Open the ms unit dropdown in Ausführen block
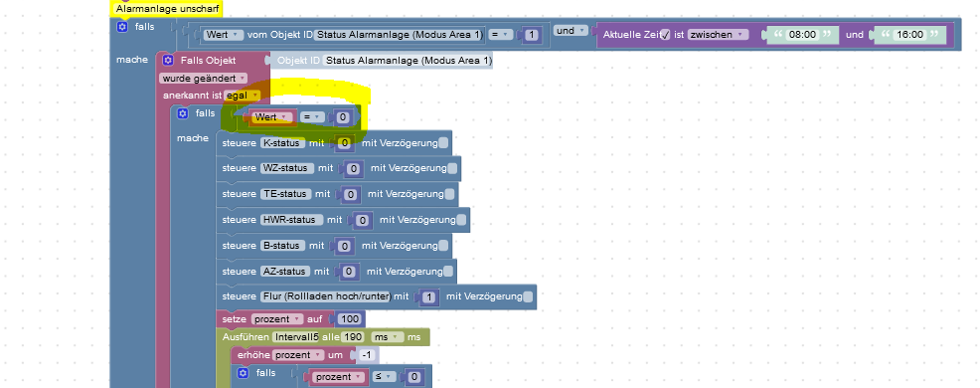The height and width of the screenshot is (388, 980). 388,337
